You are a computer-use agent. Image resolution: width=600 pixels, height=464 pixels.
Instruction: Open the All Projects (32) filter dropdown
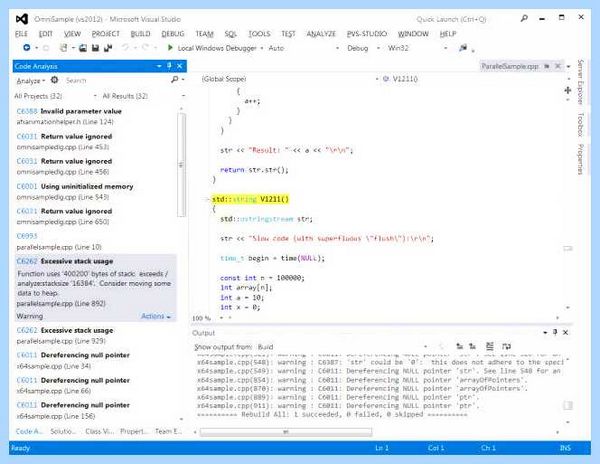(x=55, y=96)
